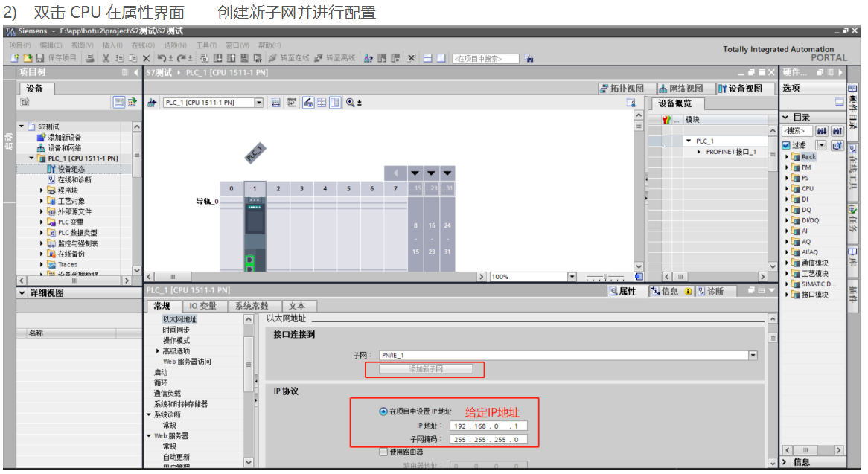Click the device view zoom slider
The width and height of the screenshot is (868, 474).
[x=606, y=277]
